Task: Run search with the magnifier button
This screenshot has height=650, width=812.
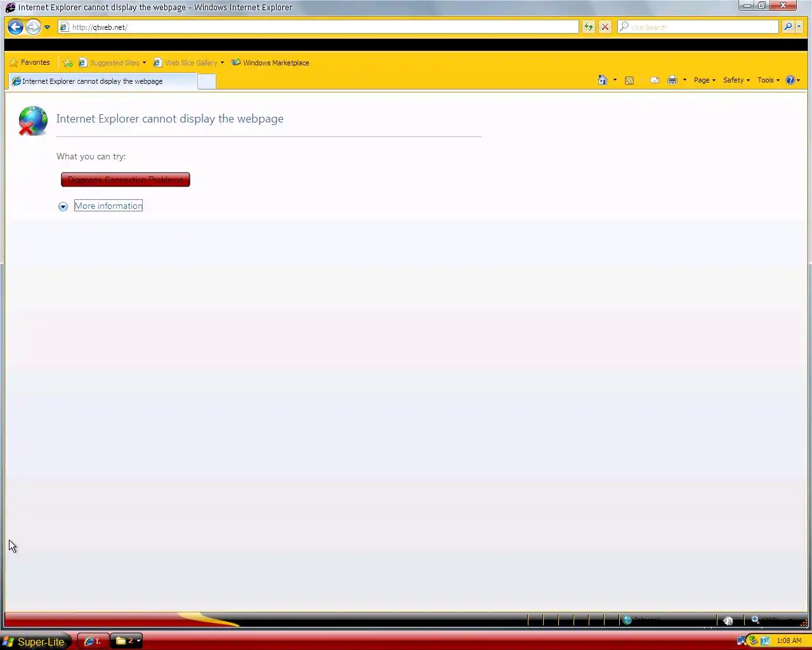Action: [788, 27]
